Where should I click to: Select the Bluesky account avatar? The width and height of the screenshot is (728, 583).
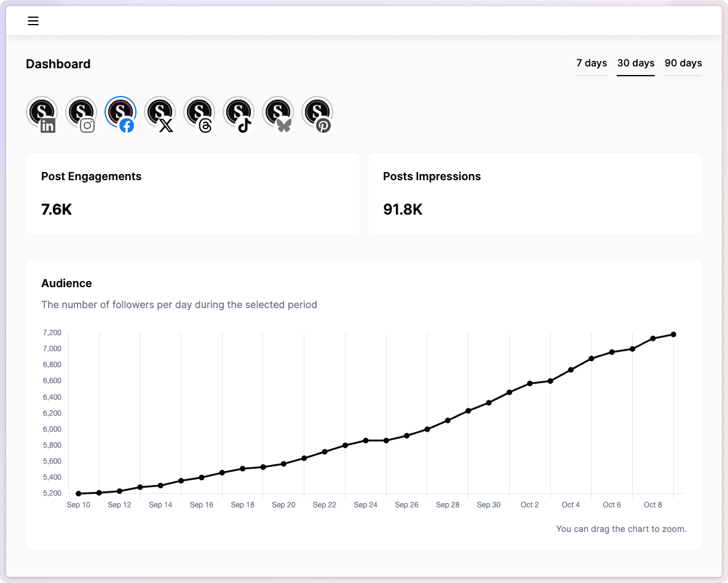point(278,113)
